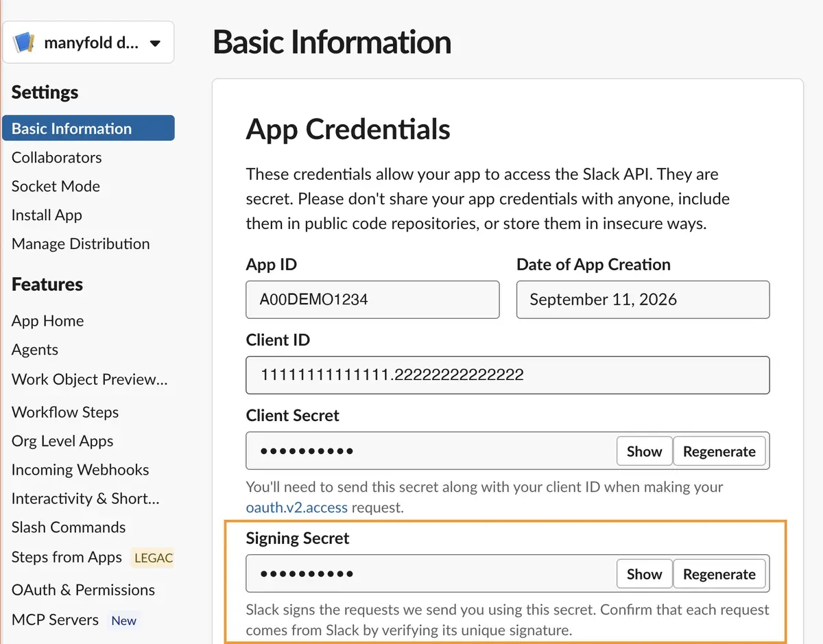This screenshot has height=644, width=823.
Task: Click the Settings section header
Action: click(x=45, y=92)
